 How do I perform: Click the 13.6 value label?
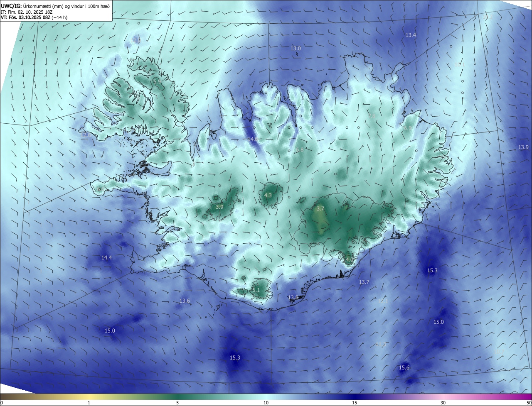click(x=185, y=301)
